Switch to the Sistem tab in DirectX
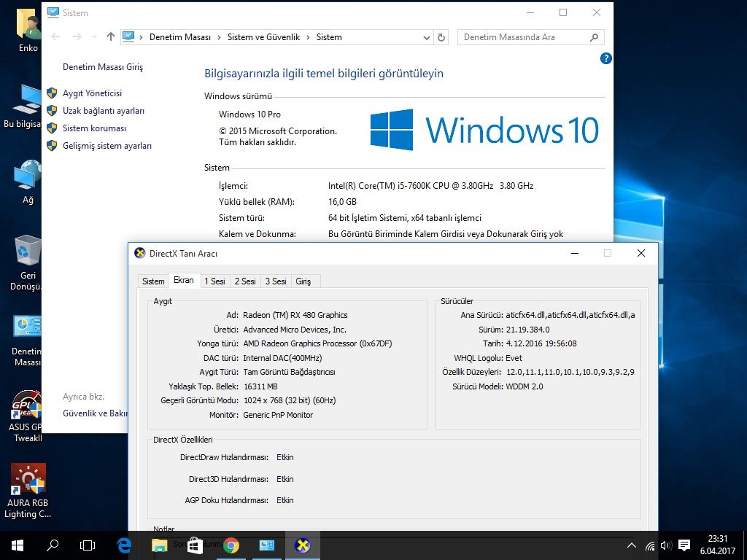The height and width of the screenshot is (560, 747). tap(153, 281)
